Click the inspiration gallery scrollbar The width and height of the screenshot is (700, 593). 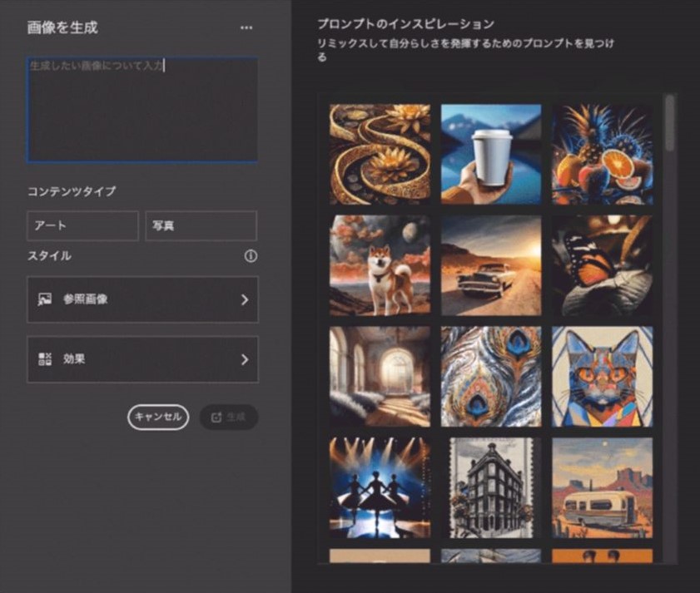click(670, 123)
